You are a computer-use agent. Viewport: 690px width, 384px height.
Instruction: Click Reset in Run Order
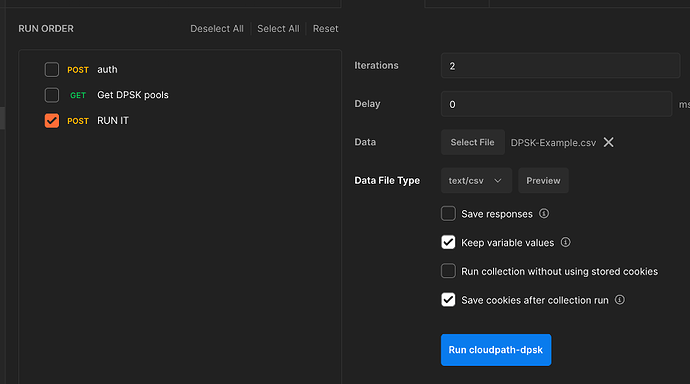coord(326,29)
